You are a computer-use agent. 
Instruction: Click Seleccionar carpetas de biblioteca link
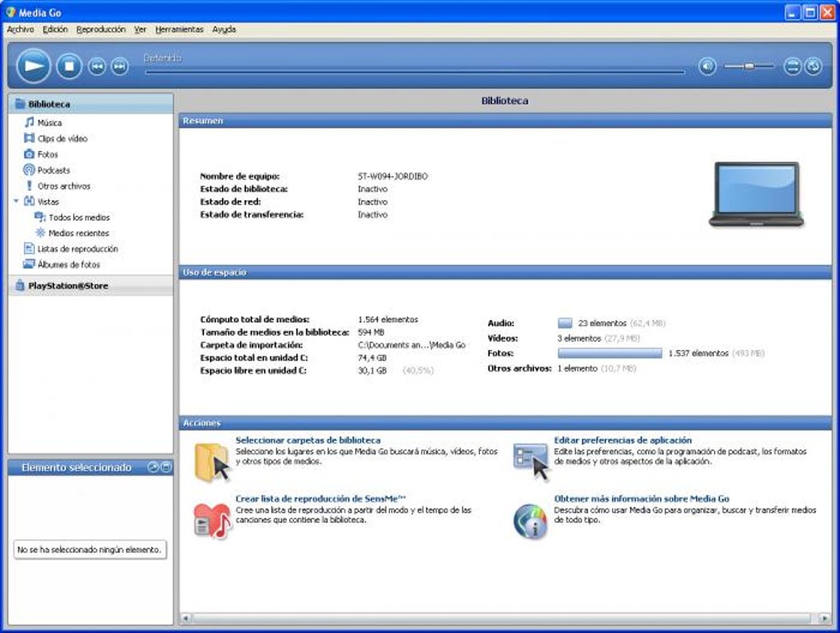308,440
